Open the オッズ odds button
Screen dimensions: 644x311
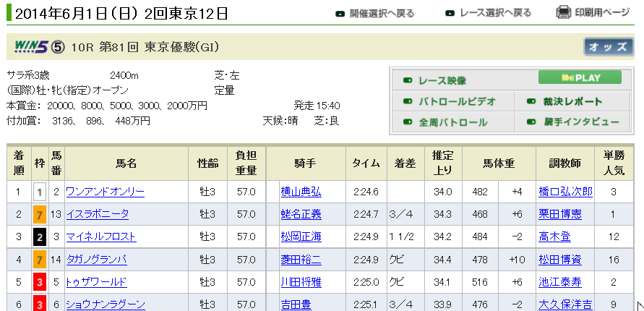coord(609,47)
